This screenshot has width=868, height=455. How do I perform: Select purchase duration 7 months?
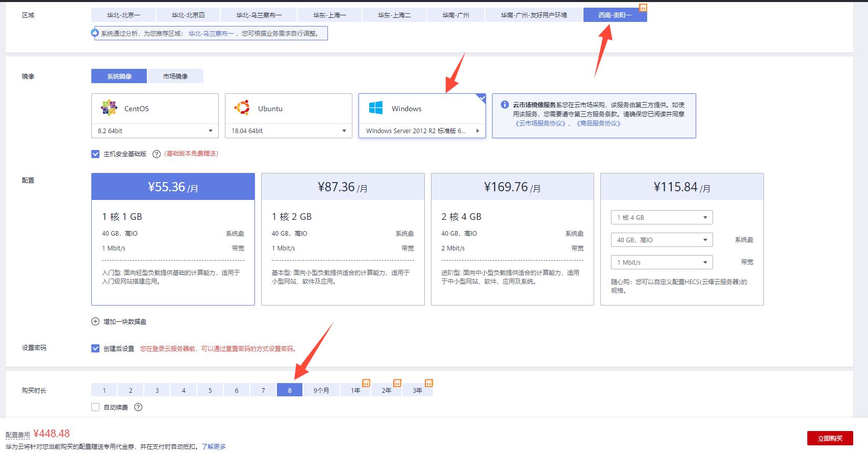(263, 390)
